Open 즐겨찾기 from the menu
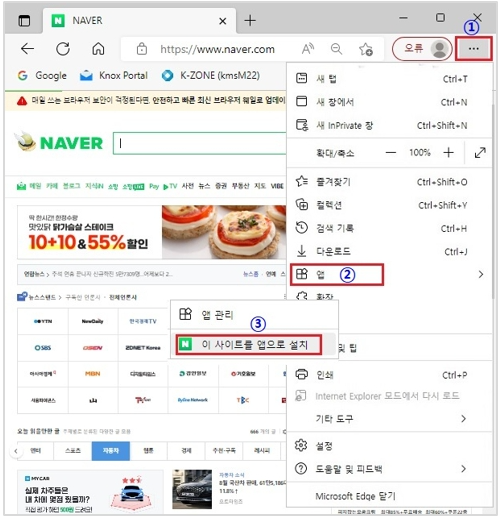 [389, 182]
